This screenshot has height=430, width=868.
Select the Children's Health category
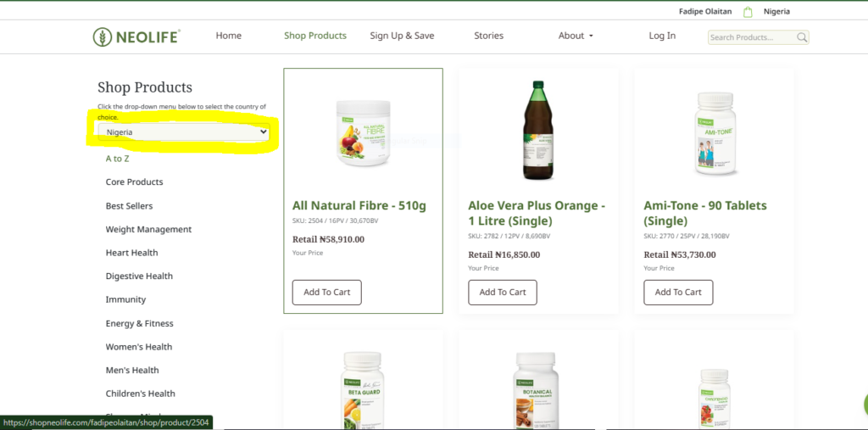point(141,394)
